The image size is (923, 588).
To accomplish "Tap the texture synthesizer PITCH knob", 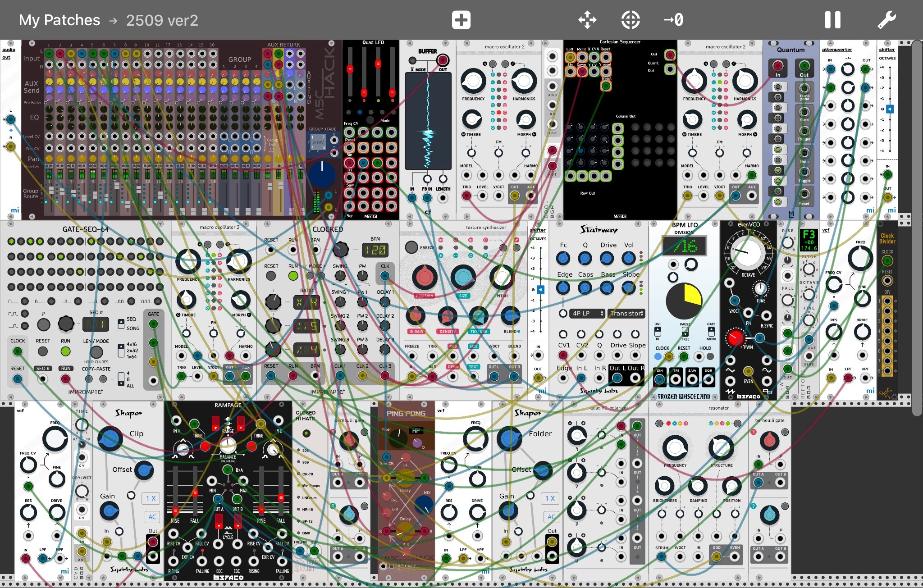I will pyautogui.click(x=502, y=277).
